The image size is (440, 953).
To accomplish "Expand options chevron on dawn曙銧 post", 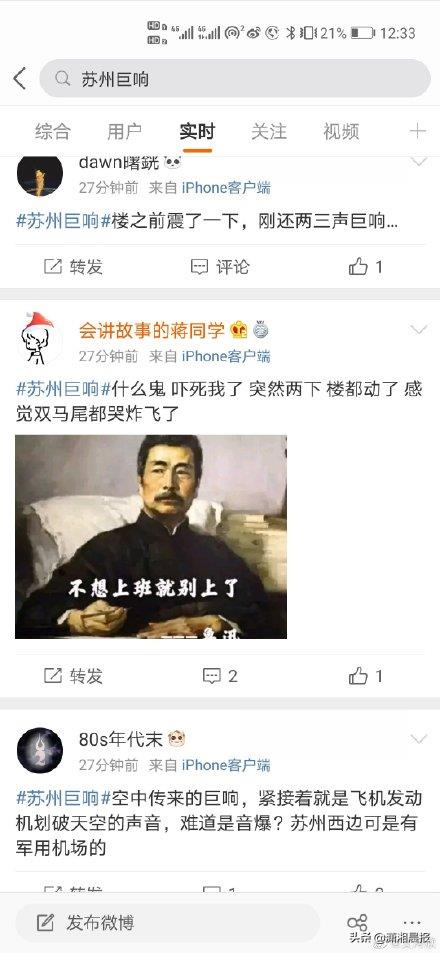I will click(x=419, y=162).
